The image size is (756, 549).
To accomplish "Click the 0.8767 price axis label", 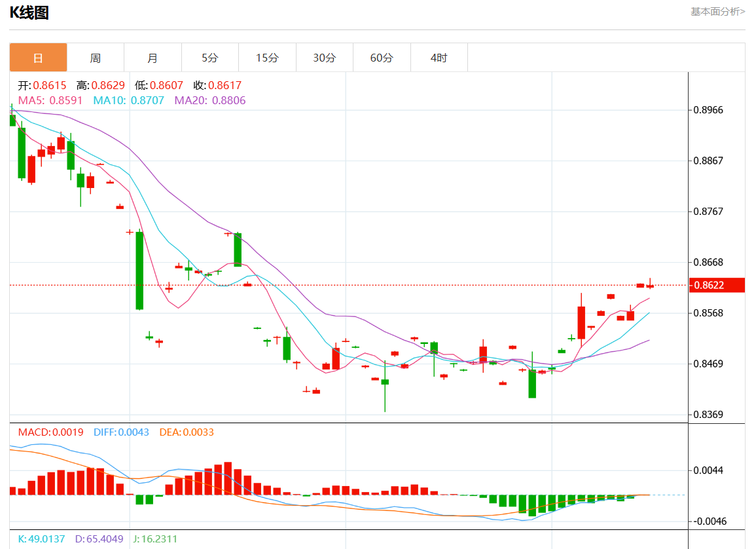I will (708, 212).
